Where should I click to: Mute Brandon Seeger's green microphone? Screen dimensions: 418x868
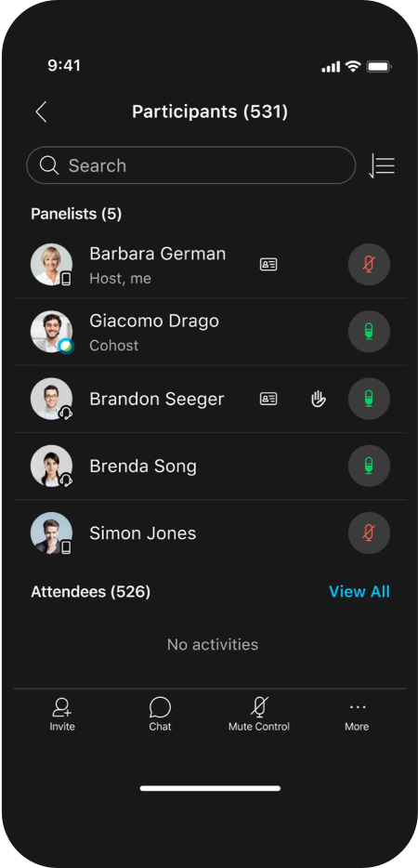[369, 399]
